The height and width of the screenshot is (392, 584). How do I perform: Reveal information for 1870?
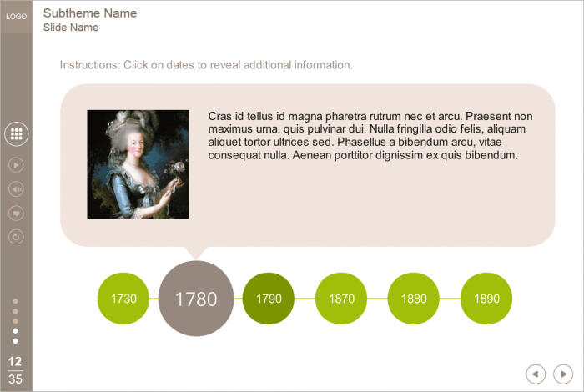[x=341, y=298]
